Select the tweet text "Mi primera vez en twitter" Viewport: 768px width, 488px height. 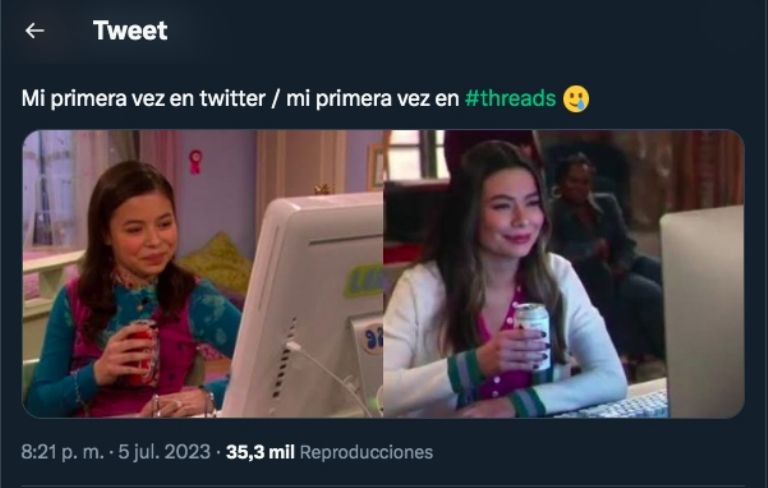pyautogui.click(x=143, y=98)
